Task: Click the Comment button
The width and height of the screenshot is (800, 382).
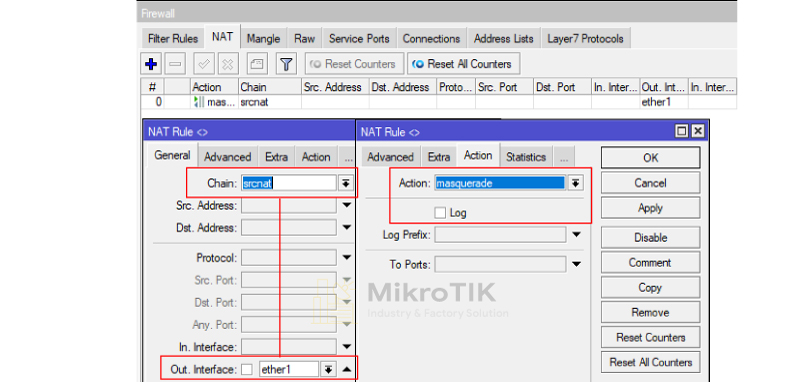Action: (651, 263)
